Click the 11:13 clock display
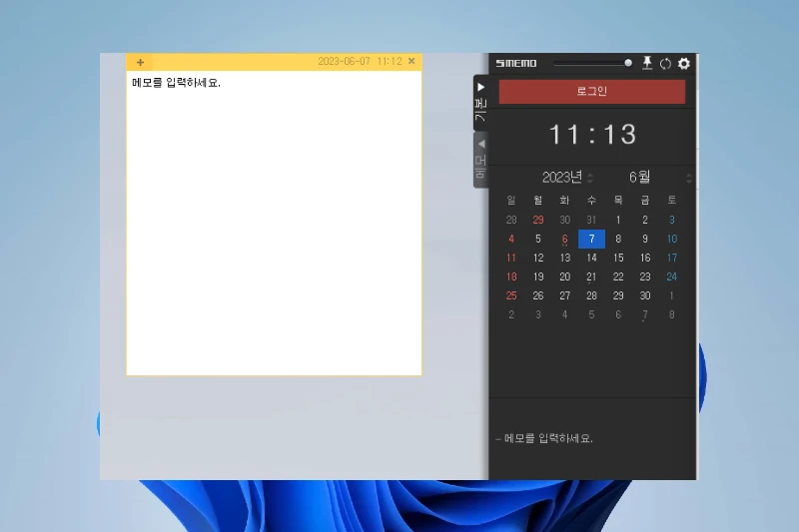This screenshot has height=532, width=799. (x=592, y=135)
